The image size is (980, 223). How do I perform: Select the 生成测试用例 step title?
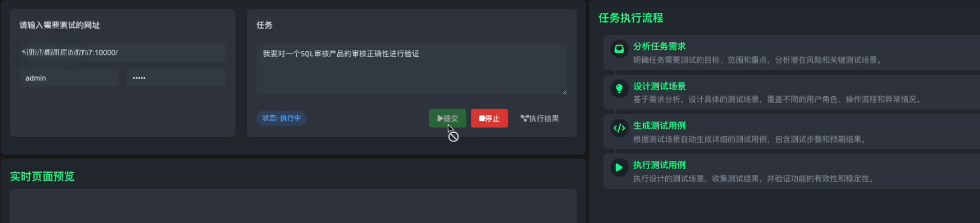659,126
